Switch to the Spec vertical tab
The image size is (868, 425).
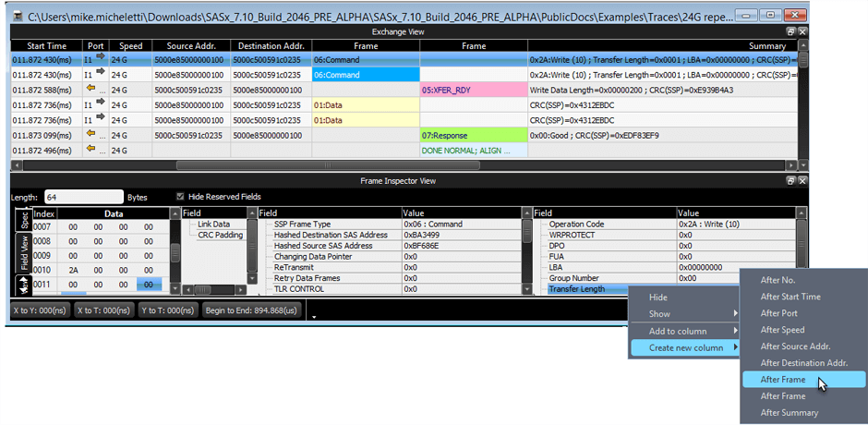[24, 220]
